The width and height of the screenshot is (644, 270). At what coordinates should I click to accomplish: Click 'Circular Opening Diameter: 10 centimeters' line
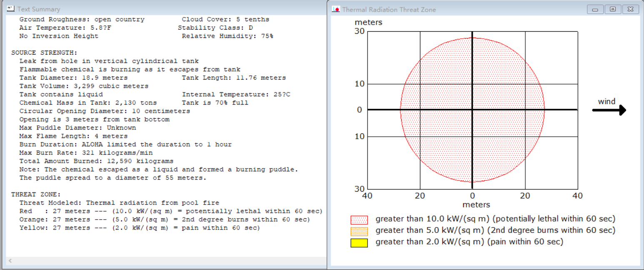(105, 111)
